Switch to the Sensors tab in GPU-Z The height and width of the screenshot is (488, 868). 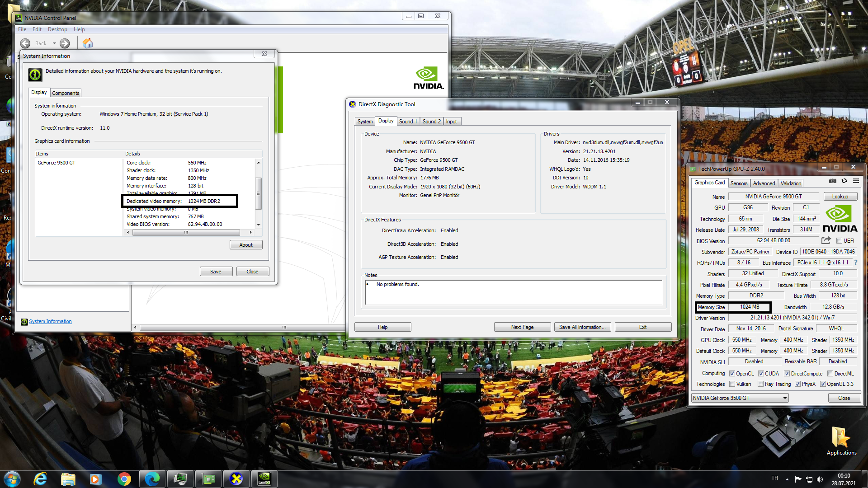click(739, 183)
